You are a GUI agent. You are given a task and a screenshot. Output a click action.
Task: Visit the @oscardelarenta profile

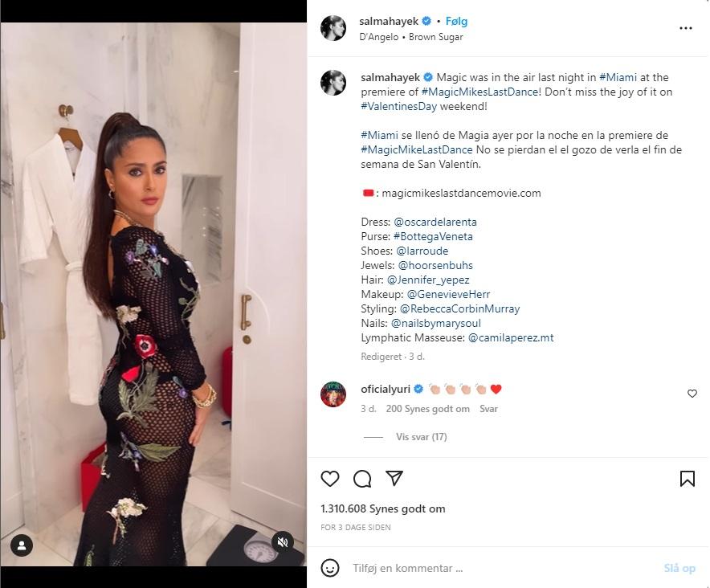(435, 222)
